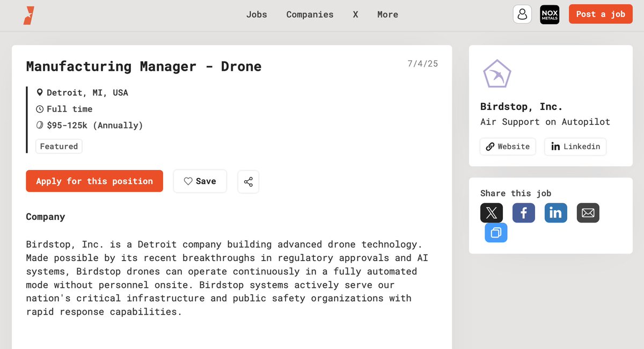Open the X nav item
Viewport: 644px width, 349px height.
[355, 14]
